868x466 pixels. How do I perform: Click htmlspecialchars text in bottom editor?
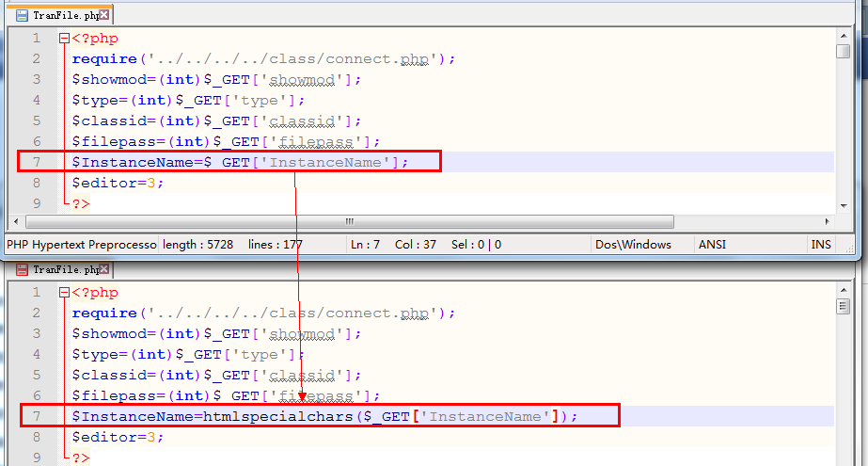277,416
